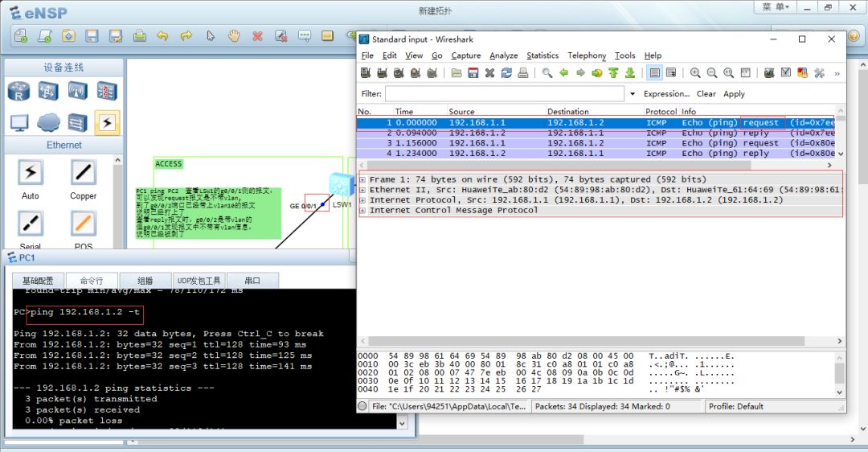Click the new topology icon in eNSP toolbar

coord(21,36)
